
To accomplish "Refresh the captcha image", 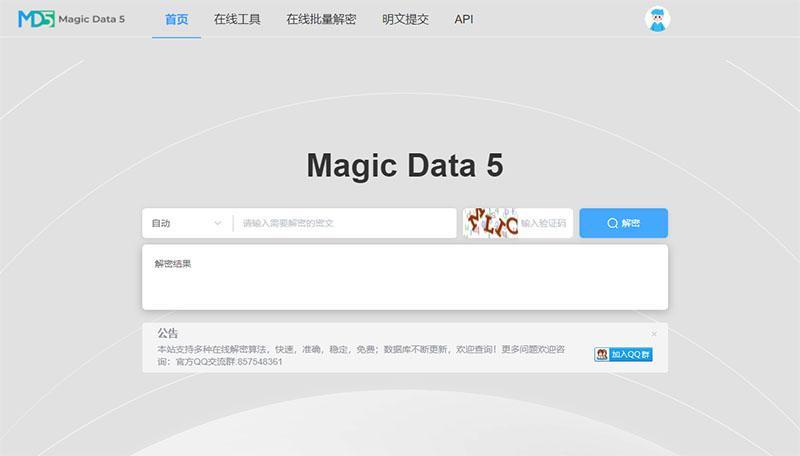I will click(x=490, y=223).
